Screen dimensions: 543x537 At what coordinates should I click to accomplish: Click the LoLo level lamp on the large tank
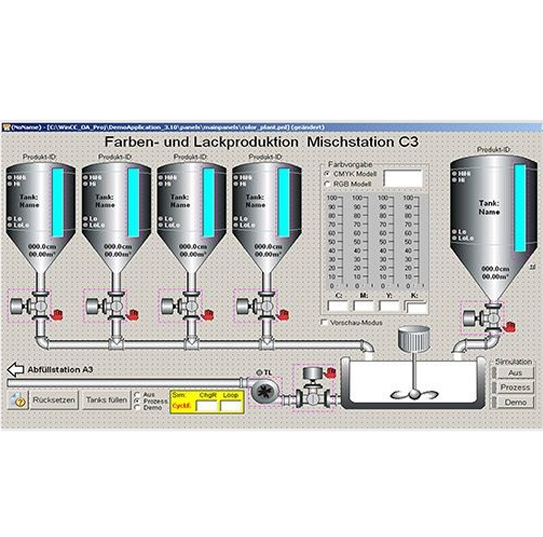[454, 238]
